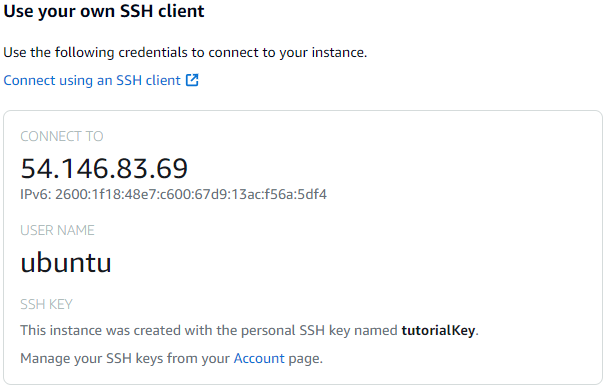Click the Use your own SSH client heading
Image resolution: width=609 pixels, height=390 pixels.
pos(104,11)
